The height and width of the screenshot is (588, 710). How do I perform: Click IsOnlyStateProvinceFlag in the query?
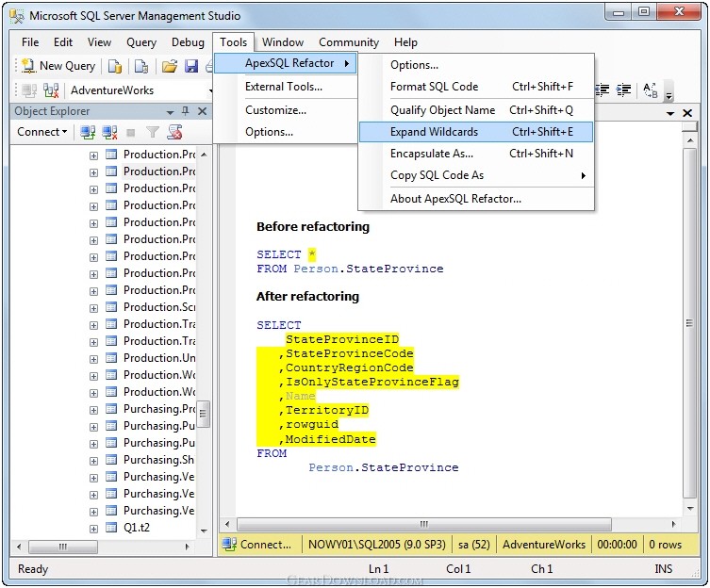pos(372,382)
